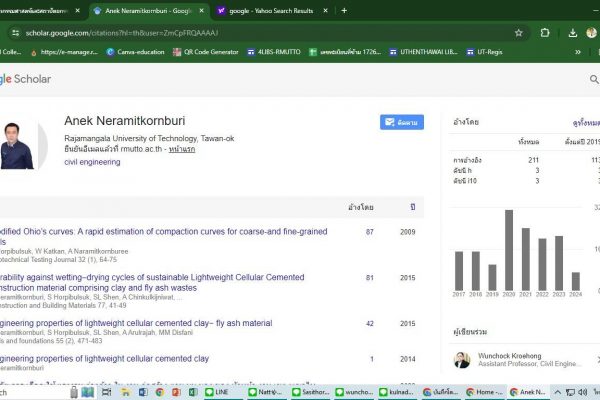Switch to google - Yahoo Search Results tab
Screen dimensions: 600x400
(x=271, y=11)
